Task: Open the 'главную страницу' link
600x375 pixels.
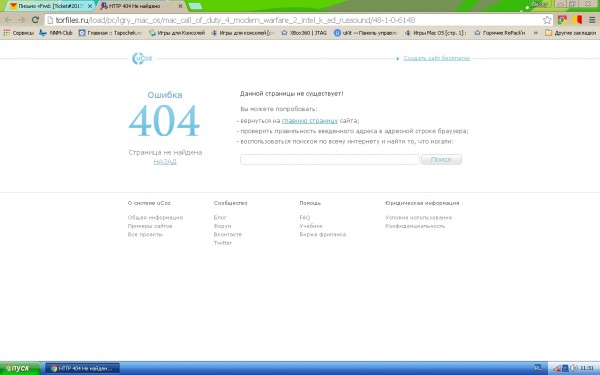Action: tap(310, 121)
